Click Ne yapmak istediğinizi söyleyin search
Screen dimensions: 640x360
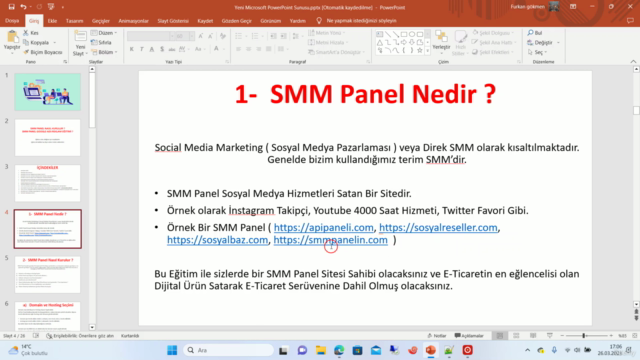(361, 21)
